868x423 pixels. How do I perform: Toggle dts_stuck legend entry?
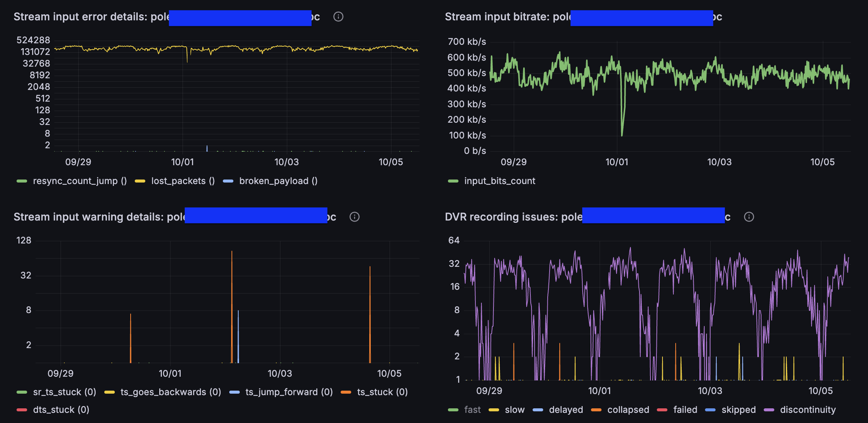[61, 410]
